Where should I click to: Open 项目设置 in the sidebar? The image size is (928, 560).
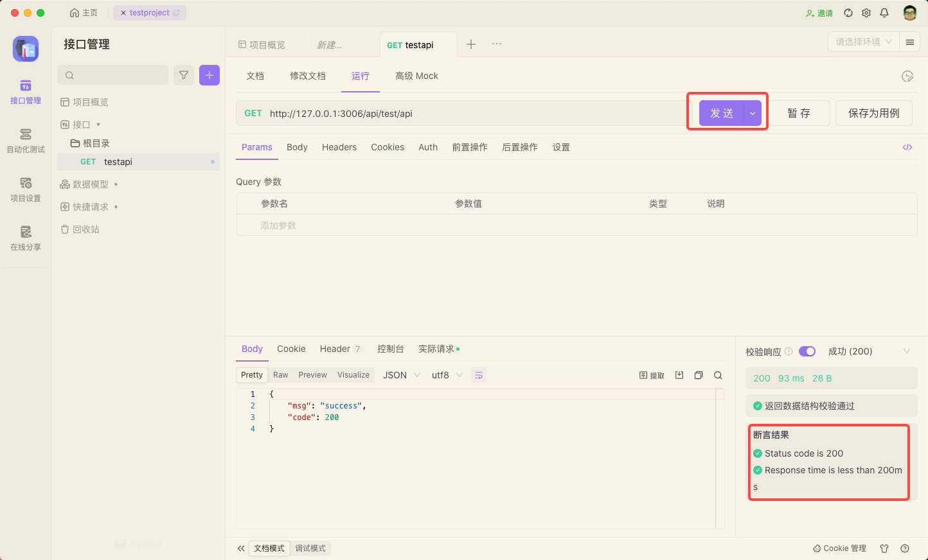point(26,189)
